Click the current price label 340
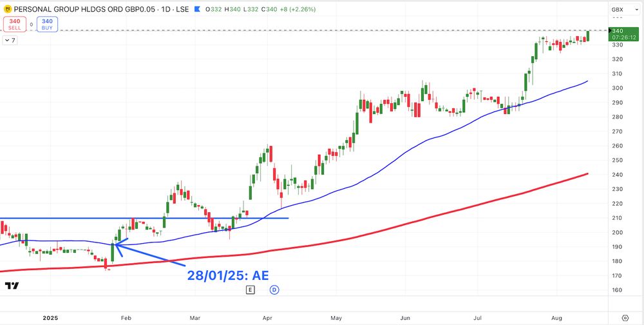The width and height of the screenshot is (644, 325). pos(623,34)
